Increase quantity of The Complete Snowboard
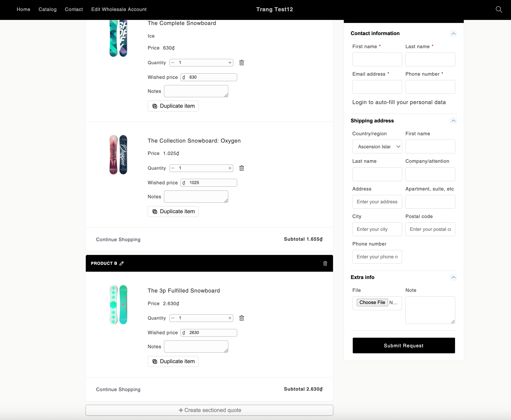This screenshot has width=511, height=420. [230, 63]
